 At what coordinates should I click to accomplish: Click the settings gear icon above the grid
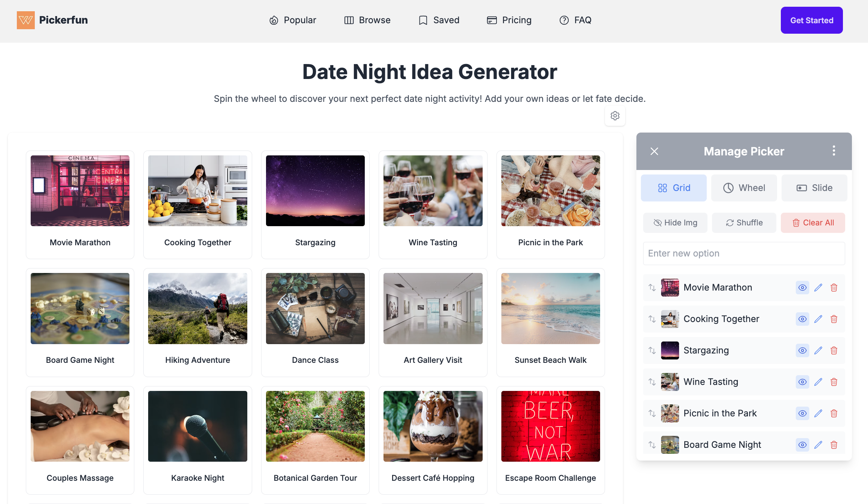[x=615, y=116]
